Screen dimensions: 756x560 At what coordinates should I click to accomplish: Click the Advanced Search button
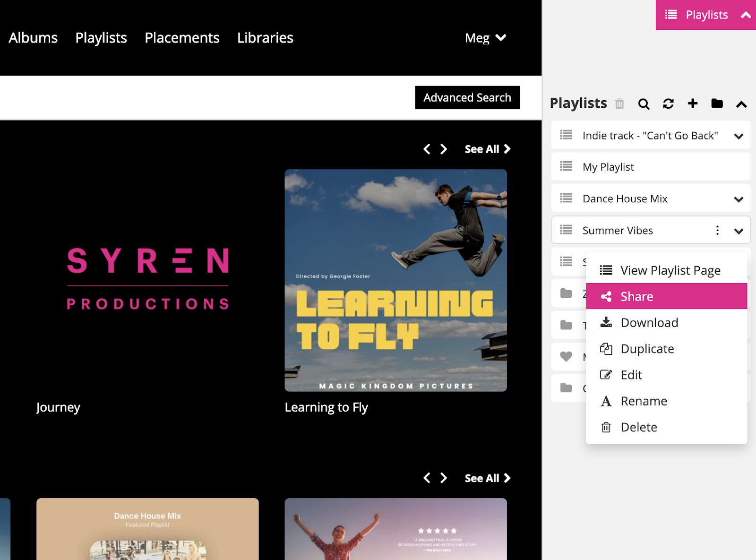[x=467, y=97]
